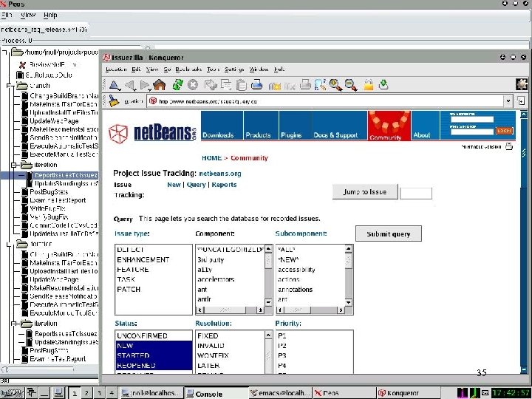Click the Forward arrow in Konqueror toolbar
This screenshot has width=532, height=399.
point(146,85)
